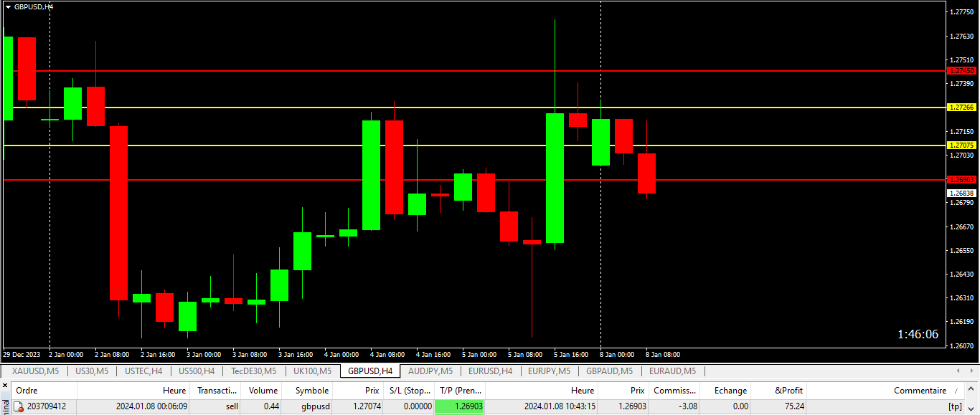Select the USTEC,H4 chart tab
This screenshot has width=980, height=415.
pyautogui.click(x=142, y=371)
